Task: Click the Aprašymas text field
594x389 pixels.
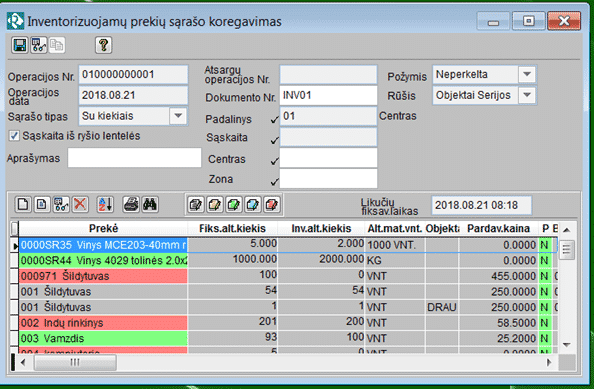Action: pos(134,158)
